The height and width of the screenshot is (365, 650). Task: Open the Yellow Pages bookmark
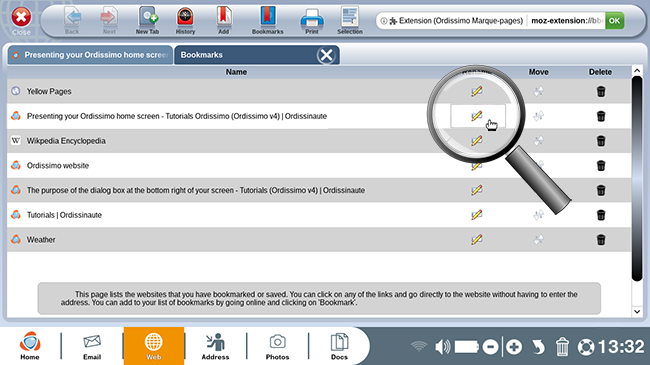tap(49, 91)
